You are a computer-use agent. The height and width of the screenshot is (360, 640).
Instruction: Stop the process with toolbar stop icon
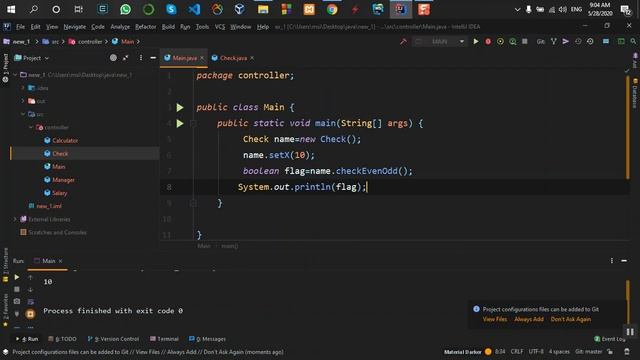525,41
